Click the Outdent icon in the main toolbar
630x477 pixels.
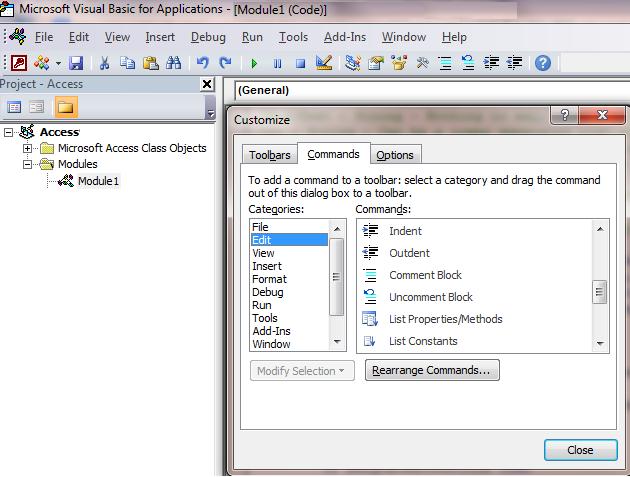click(515, 63)
